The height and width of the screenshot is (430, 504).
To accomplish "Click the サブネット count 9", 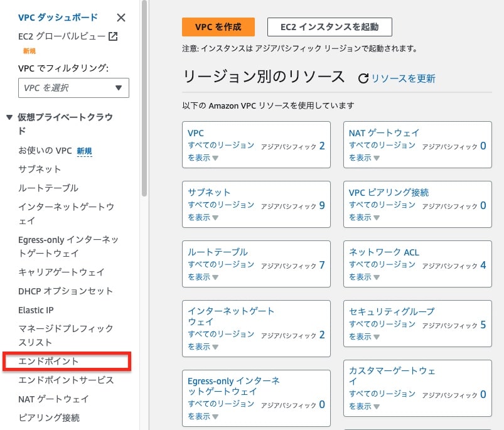I will pos(322,206).
